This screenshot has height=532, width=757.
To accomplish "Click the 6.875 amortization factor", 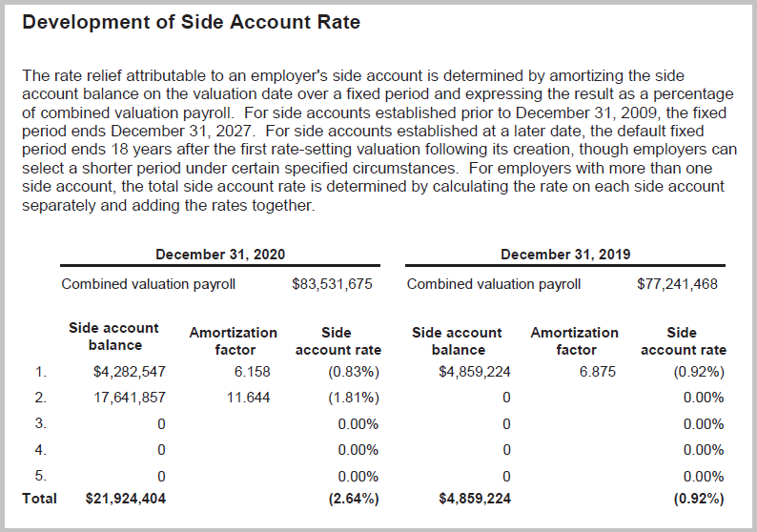I will (x=597, y=372).
